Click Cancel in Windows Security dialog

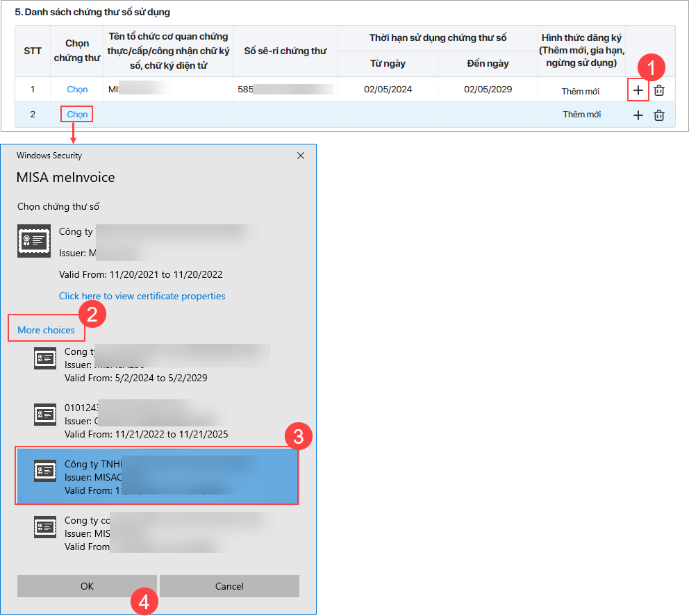pos(229,586)
